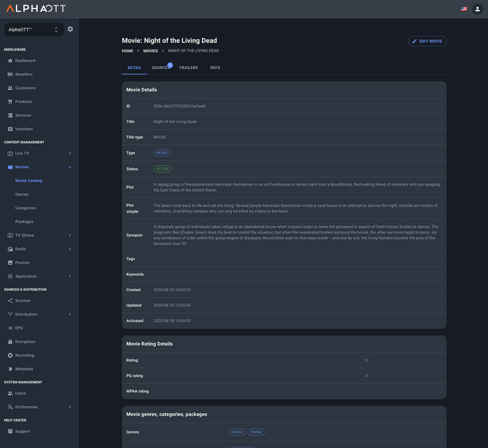Viewport: 488px width, 448px height.
Task: Open the Refs tab
Action: click(215, 68)
